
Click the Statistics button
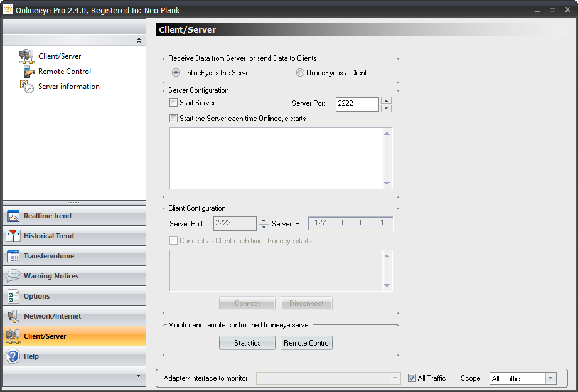point(247,343)
